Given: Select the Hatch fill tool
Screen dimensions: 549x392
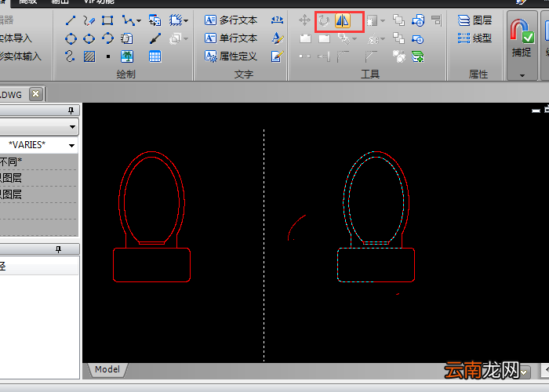Looking at the screenshot, I should click(x=89, y=56).
